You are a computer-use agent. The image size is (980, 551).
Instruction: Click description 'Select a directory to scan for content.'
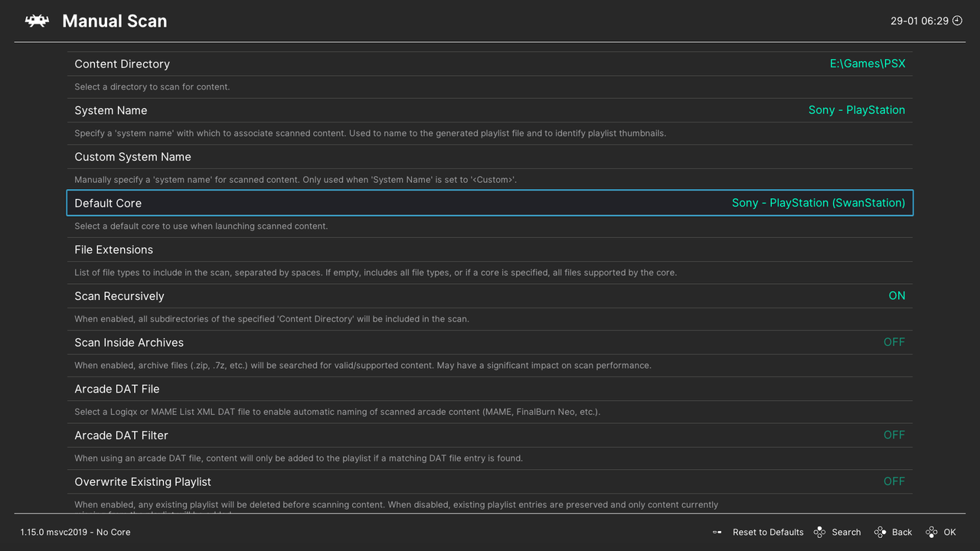pos(152,86)
